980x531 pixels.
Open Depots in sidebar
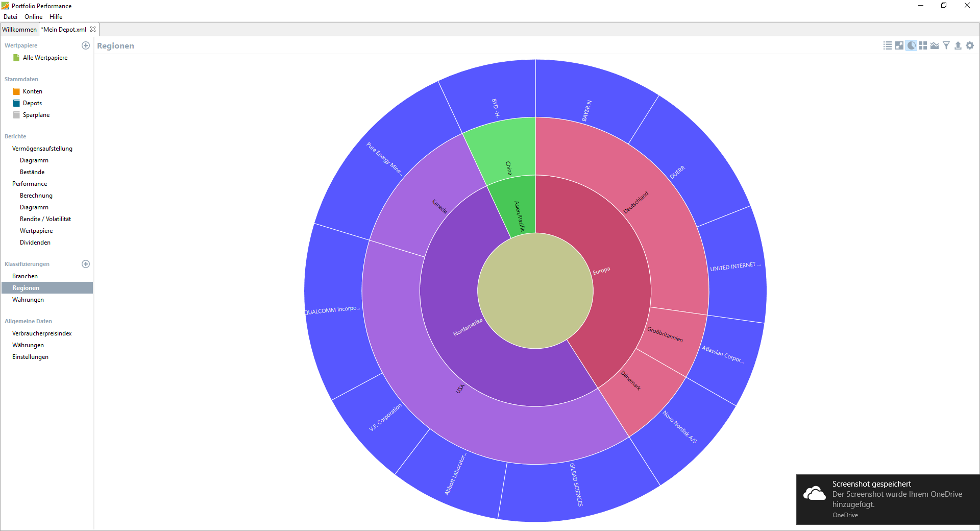tap(32, 103)
